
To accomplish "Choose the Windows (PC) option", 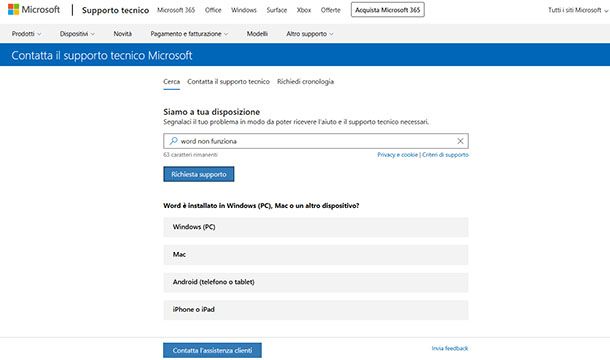I will point(316,227).
